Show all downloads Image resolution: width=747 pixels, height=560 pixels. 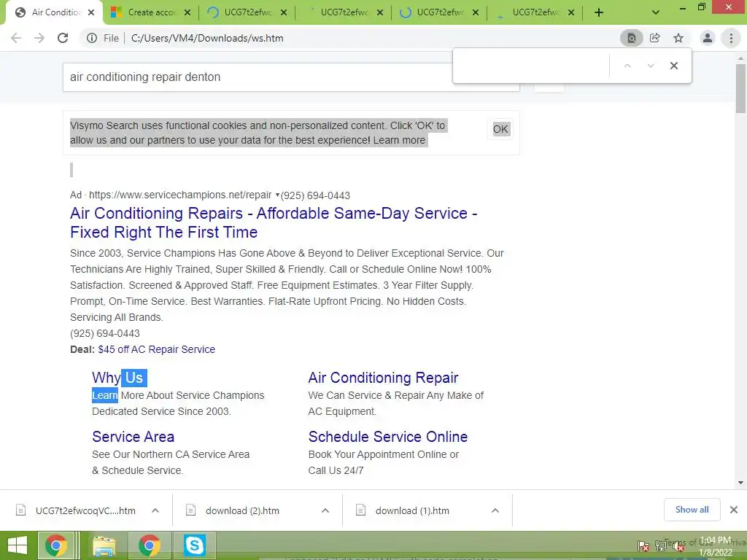(x=692, y=510)
